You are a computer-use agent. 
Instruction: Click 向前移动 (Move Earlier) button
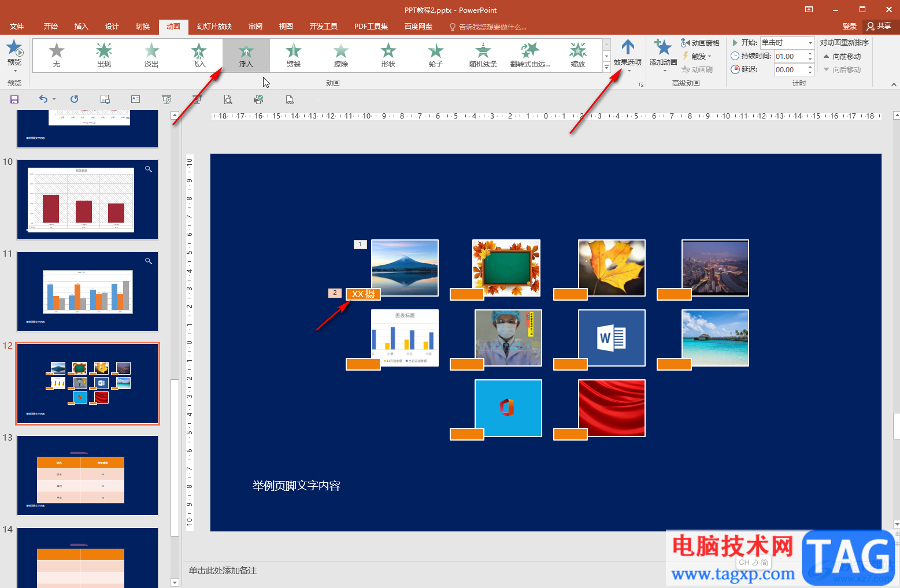click(x=842, y=56)
